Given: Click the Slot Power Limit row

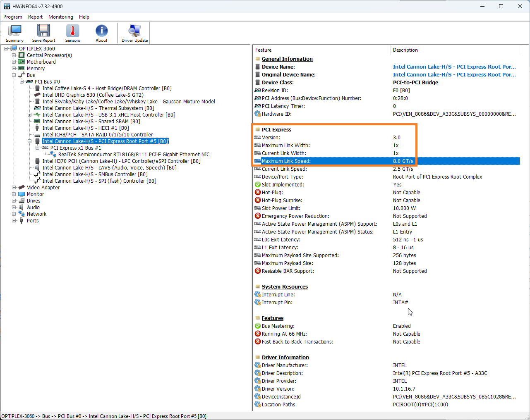Looking at the screenshot, I should pyautogui.click(x=386, y=208).
